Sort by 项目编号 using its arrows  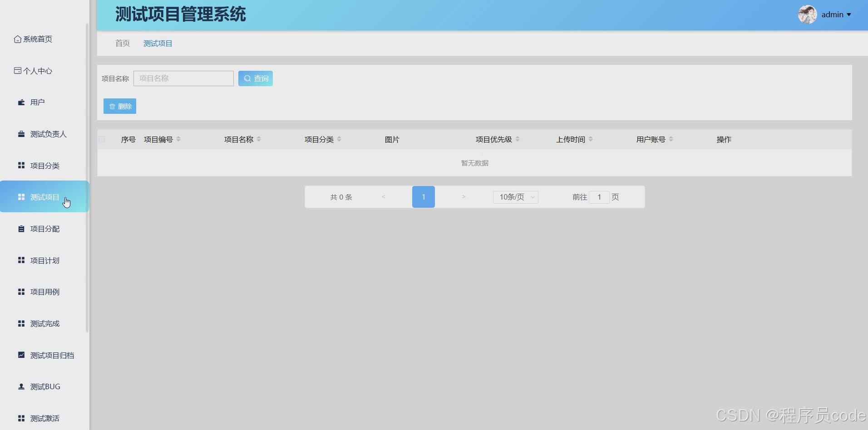pos(179,139)
